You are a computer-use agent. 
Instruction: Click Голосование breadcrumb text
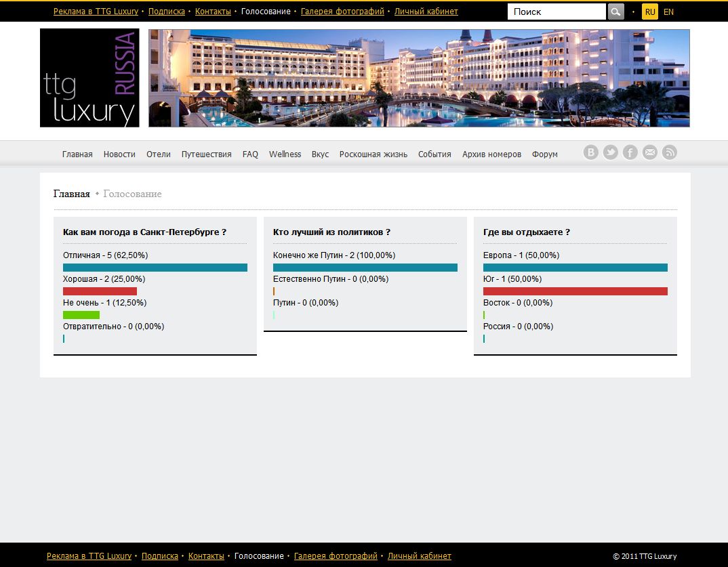tap(132, 194)
